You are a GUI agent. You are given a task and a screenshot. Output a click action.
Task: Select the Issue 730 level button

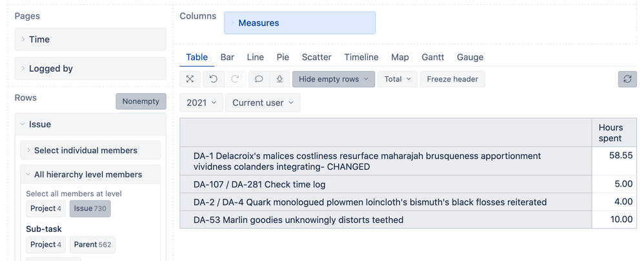(x=90, y=209)
